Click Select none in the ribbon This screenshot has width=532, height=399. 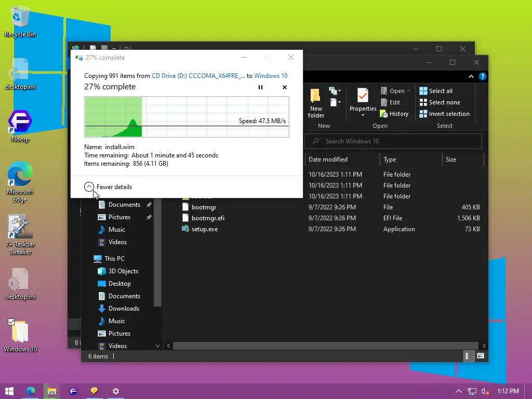coord(440,102)
